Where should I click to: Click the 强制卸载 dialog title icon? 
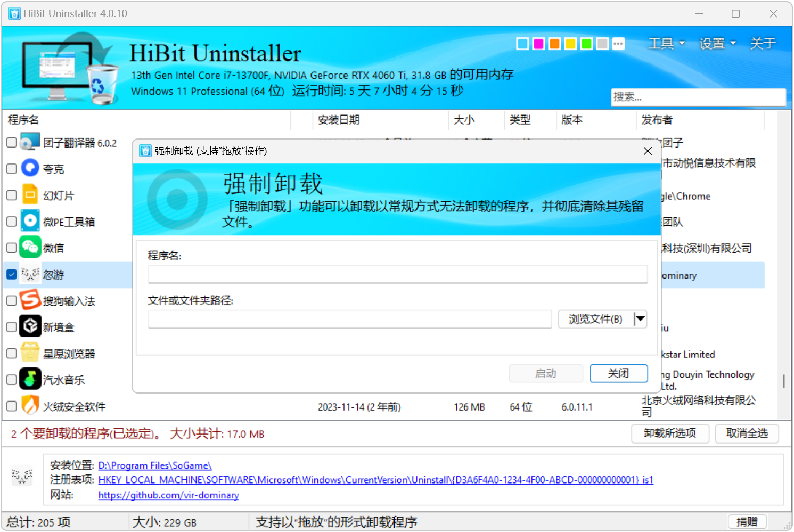(145, 151)
